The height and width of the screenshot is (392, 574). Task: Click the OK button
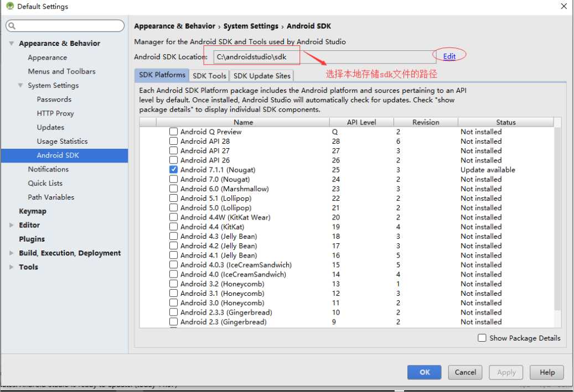[x=425, y=372]
